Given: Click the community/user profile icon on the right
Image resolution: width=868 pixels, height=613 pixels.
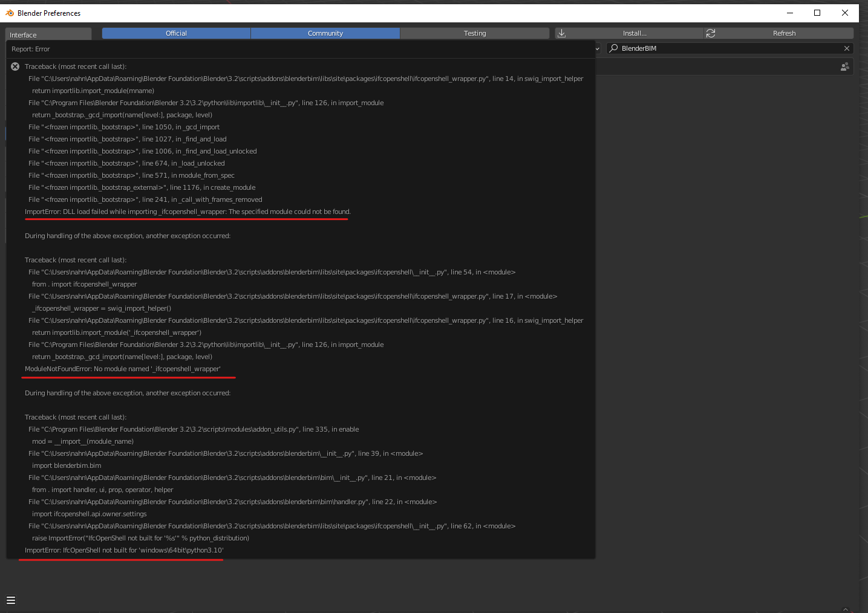Looking at the screenshot, I should click(845, 66).
